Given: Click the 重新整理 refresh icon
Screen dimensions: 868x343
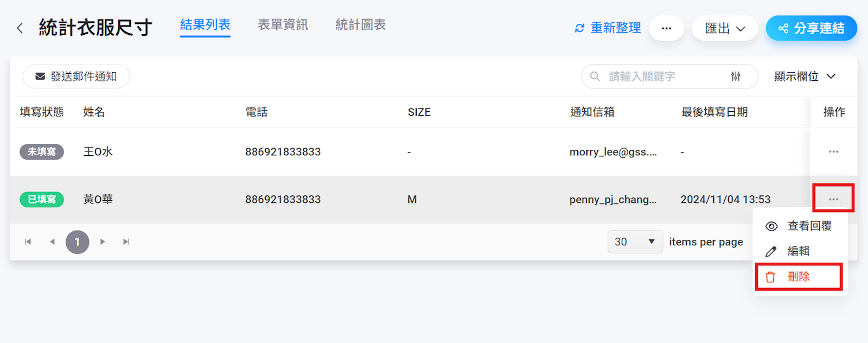Looking at the screenshot, I should point(579,28).
